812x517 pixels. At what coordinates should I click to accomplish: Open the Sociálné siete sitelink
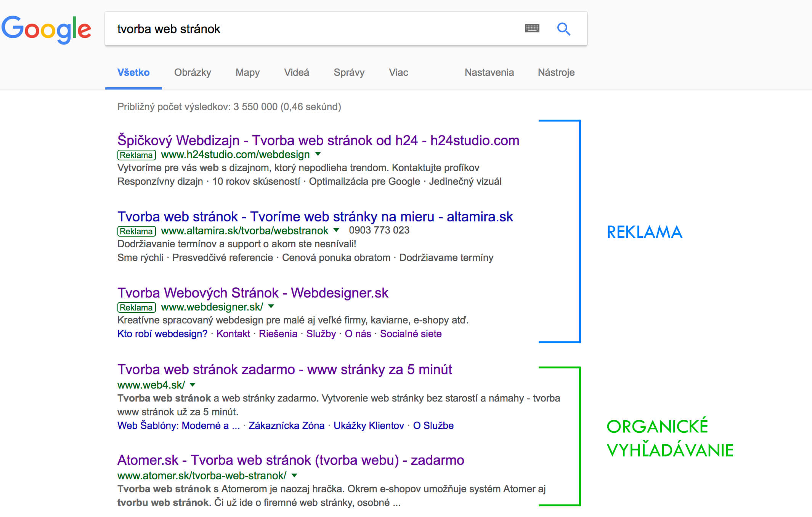pos(411,334)
